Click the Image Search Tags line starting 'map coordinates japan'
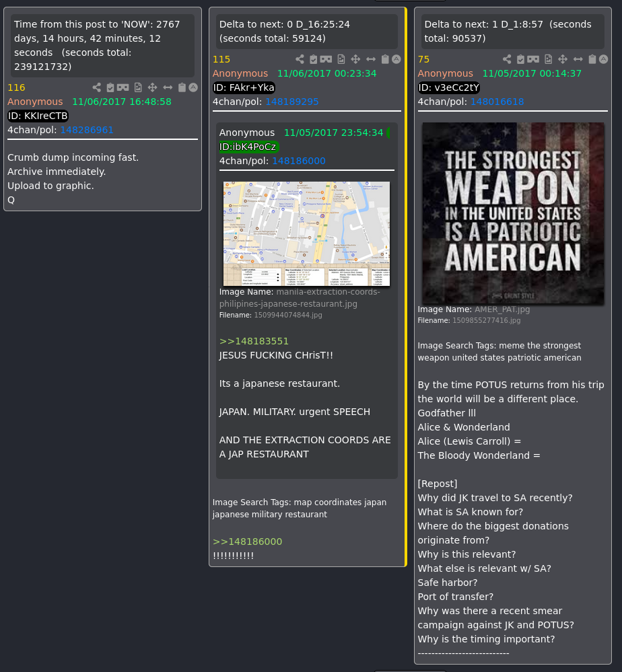Image resolution: width=622 pixels, height=672 pixels. 300,508
